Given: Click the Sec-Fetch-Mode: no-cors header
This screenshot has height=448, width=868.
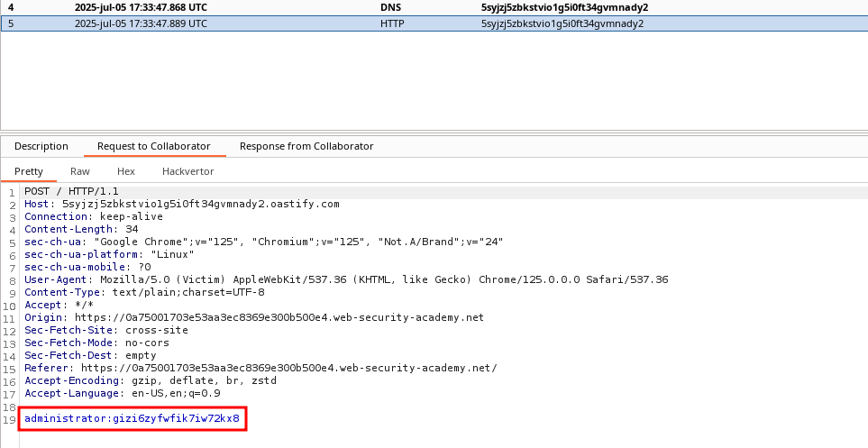Looking at the screenshot, I should click(x=96, y=343).
